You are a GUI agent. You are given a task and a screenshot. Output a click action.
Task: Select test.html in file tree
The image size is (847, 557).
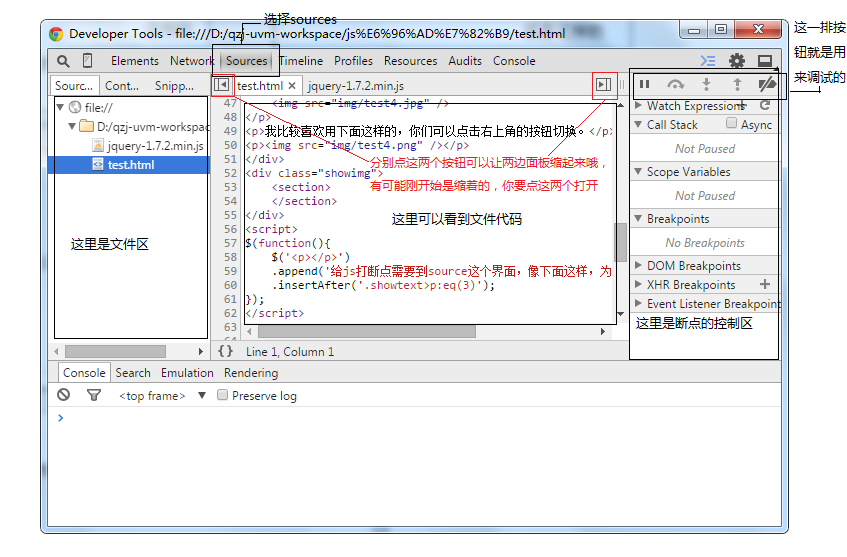[129, 165]
